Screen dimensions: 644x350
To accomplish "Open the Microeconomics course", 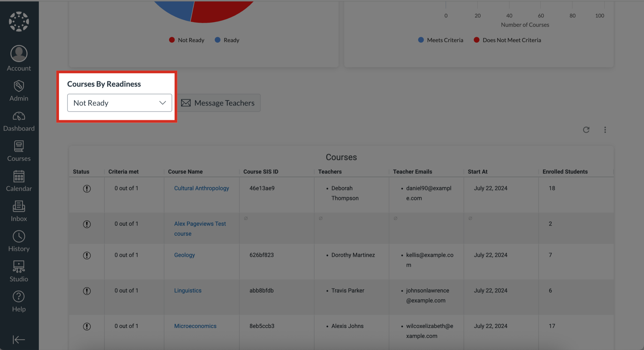I will (x=195, y=326).
